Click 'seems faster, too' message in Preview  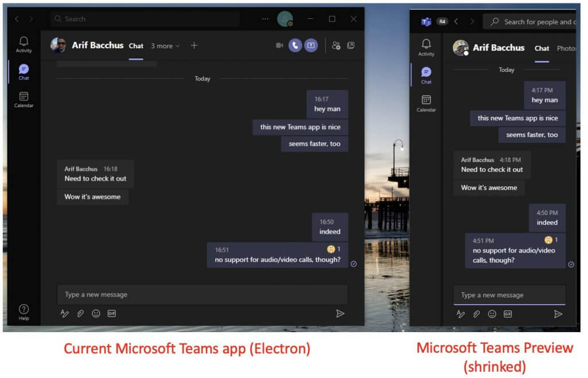[x=532, y=135]
